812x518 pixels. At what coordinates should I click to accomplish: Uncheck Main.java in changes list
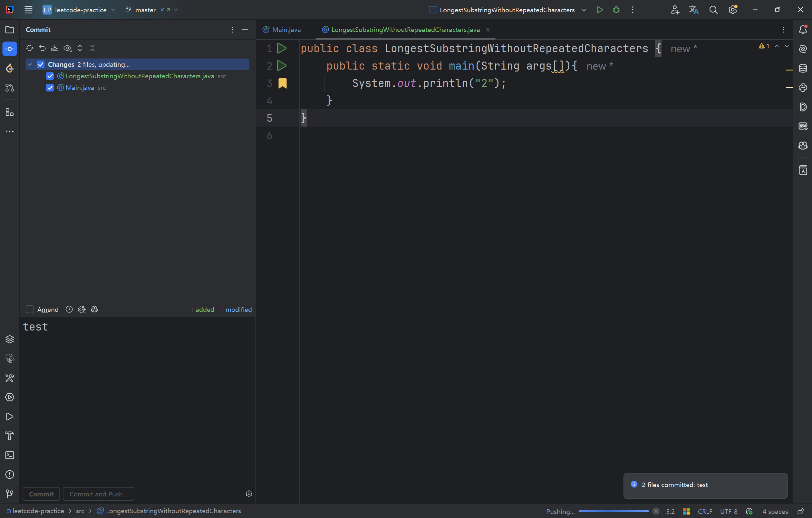pyautogui.click(x=50, y=88)
